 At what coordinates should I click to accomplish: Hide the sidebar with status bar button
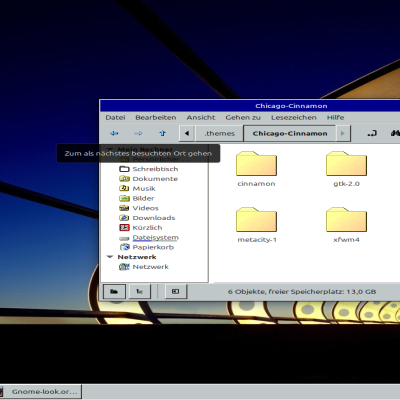coord(175,292)
